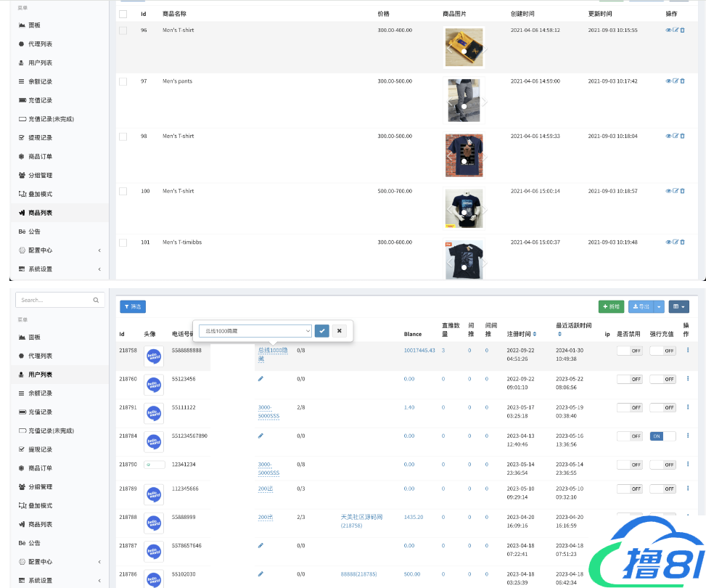Confirm group selection with the checkmark button
706x588 pixels.
tap(322, 331)
